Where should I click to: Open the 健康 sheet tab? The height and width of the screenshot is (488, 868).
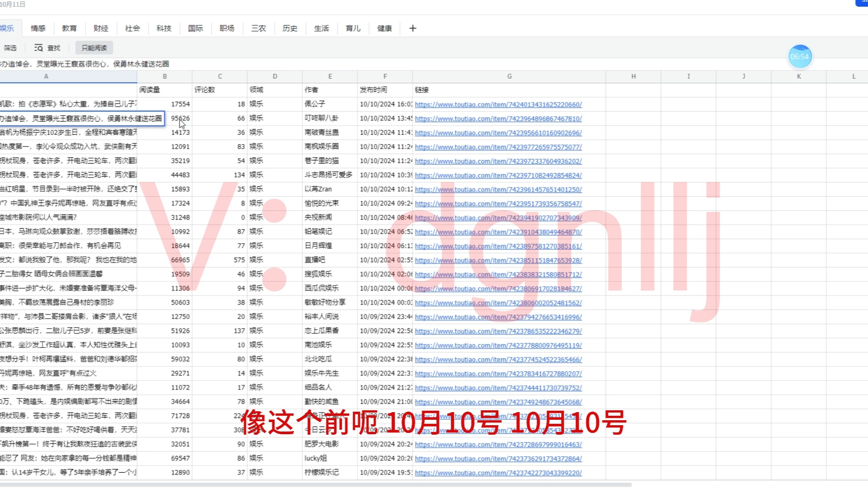385,28
